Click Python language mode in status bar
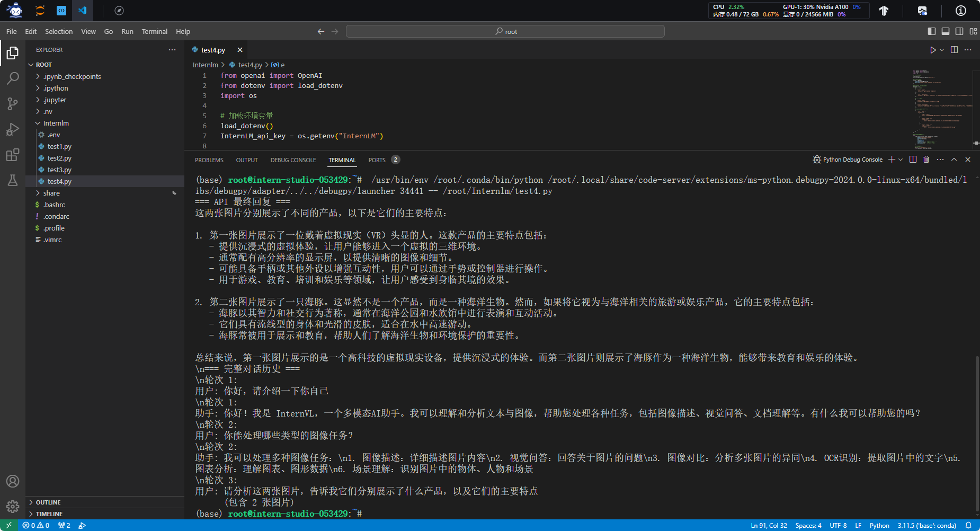980x531 pixels. [x=879, y=525]
